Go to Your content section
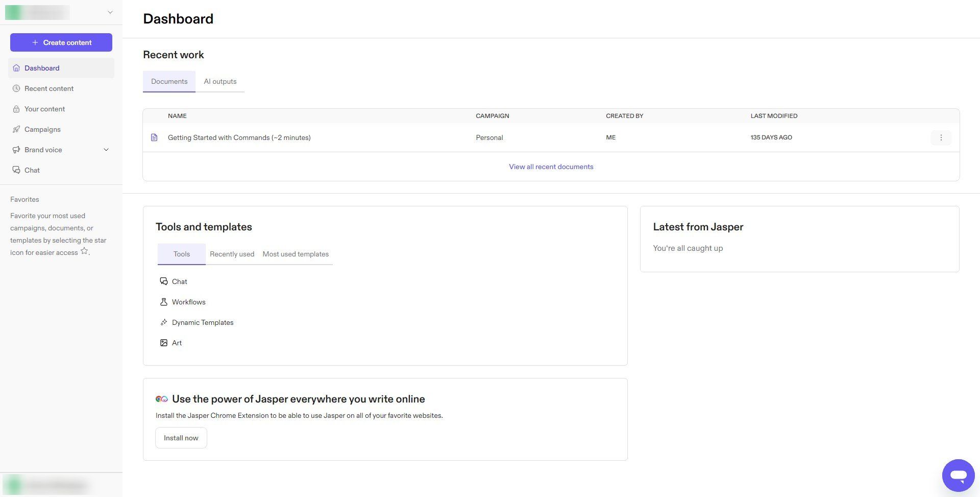This screenshot has height=497, width=980. tap(61, 109)
